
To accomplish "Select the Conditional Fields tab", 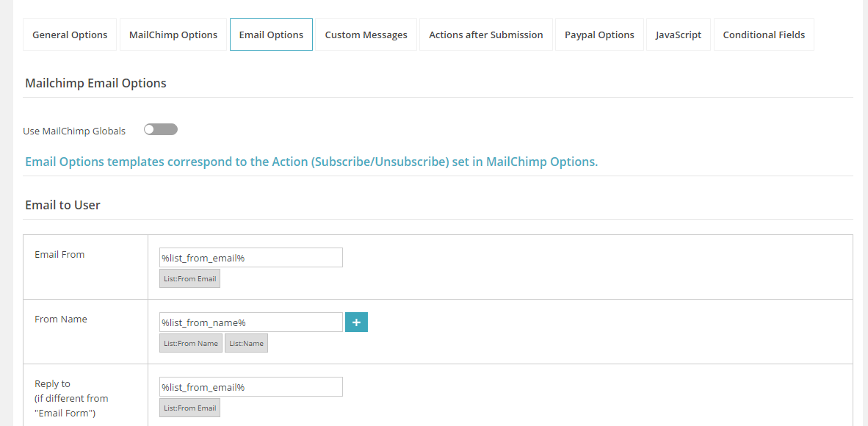I will 764,34.
